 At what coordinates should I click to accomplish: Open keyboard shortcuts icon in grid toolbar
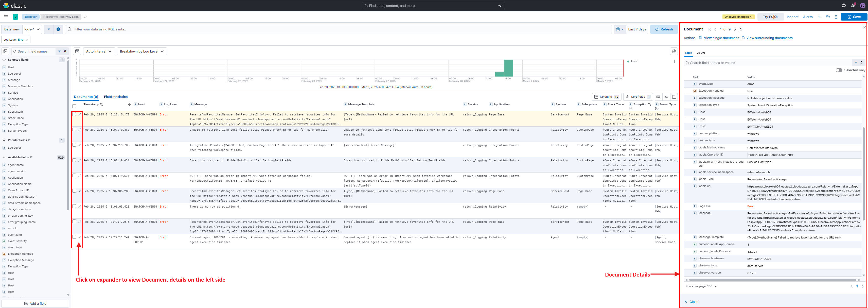coord(658,97)
